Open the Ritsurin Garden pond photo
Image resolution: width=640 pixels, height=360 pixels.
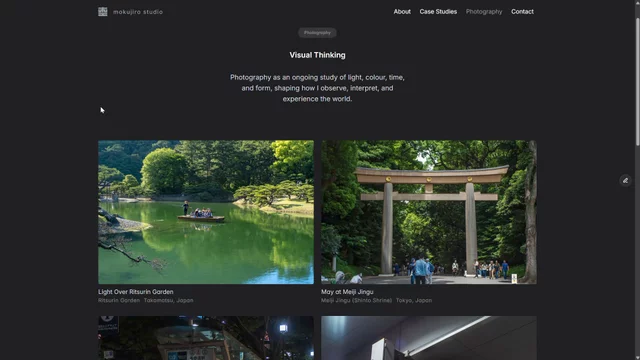pyautogui.click(x=206, y=212)
